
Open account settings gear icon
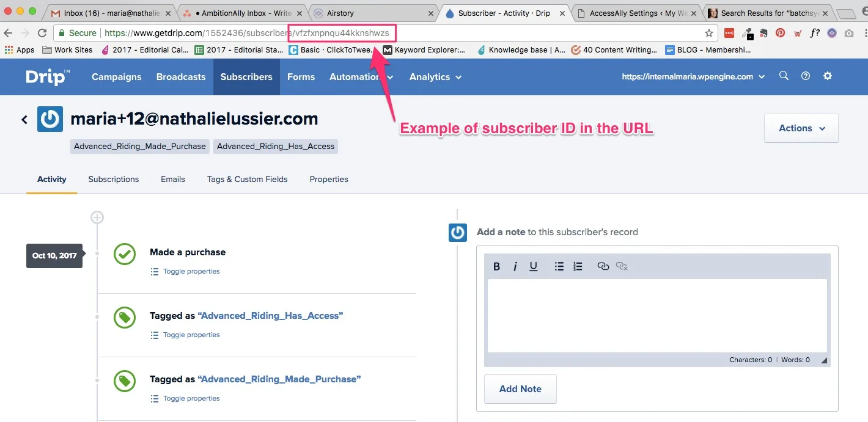click(x=828, y=76)
